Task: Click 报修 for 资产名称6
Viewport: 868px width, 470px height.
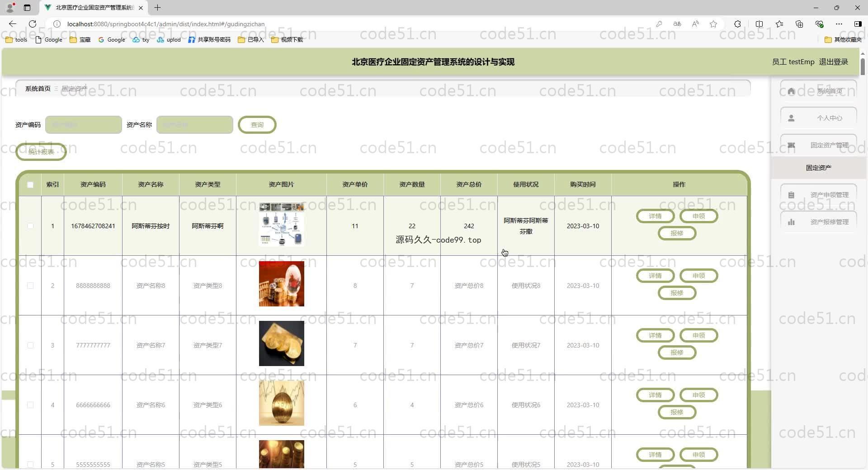Action: [677, 412]
